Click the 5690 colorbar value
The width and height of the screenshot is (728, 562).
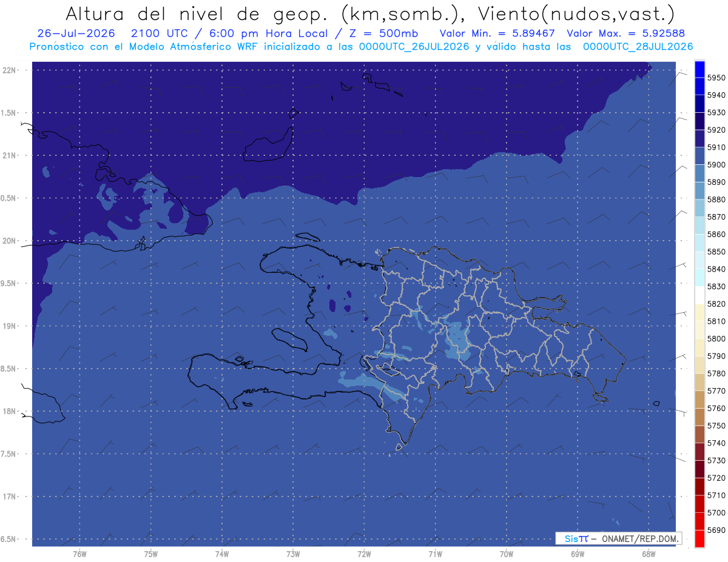(x=716, y=530)
